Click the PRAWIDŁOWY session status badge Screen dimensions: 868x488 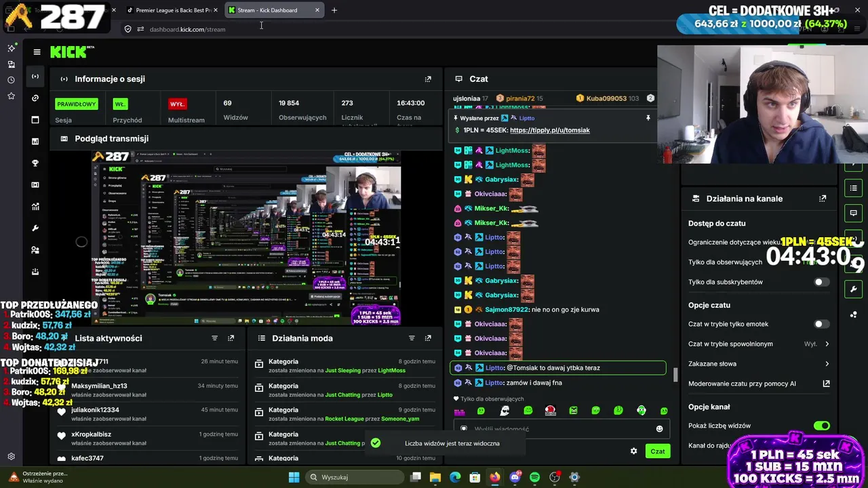tap(77, 104)
